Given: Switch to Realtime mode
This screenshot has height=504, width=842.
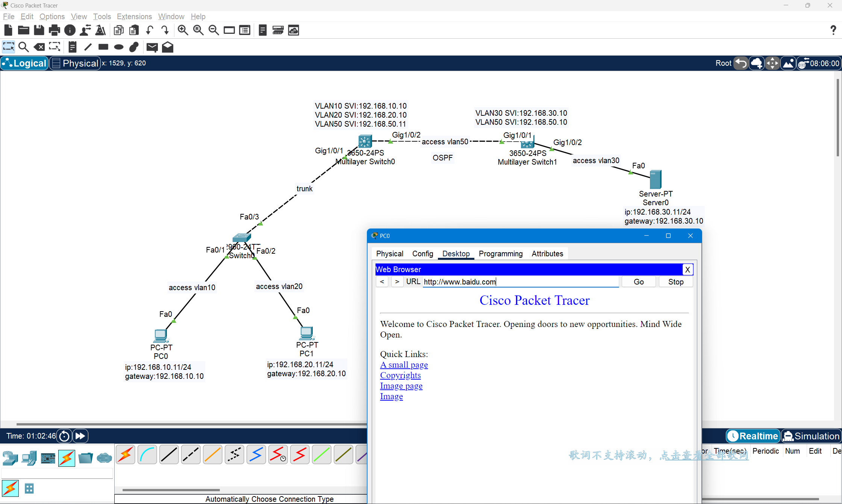Looking at the screenshot, I should pos(753,436).
